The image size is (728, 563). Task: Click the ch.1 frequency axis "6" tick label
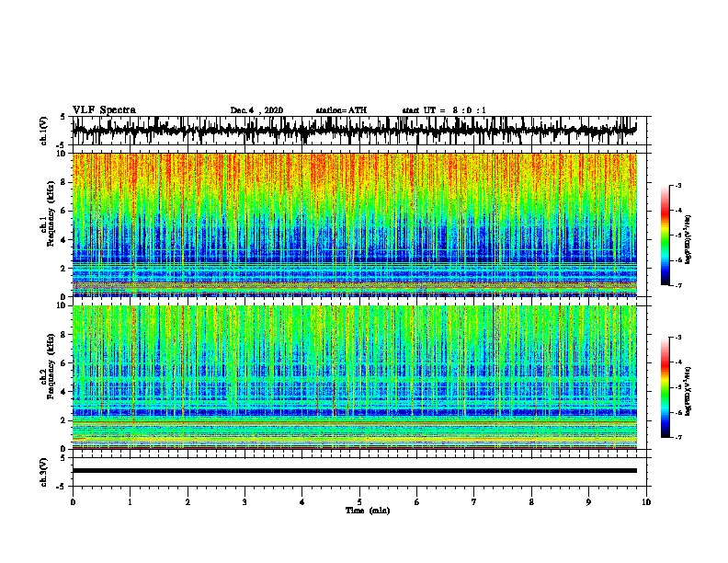click(64, 211)
